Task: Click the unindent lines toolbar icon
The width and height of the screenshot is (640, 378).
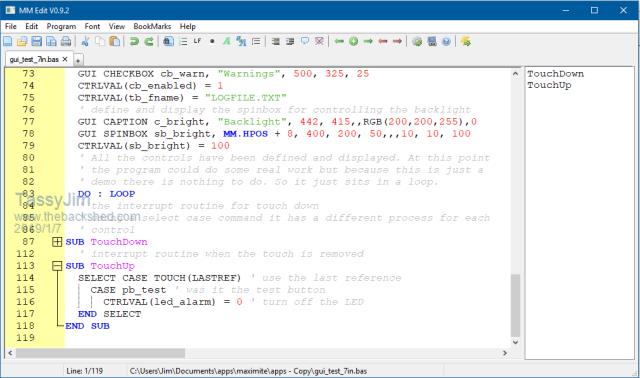Action: (x=290, y=41)
